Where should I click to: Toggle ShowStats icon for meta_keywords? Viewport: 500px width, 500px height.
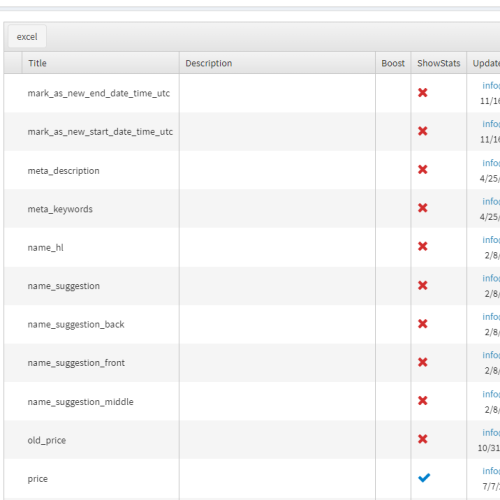(x=423, y=208)
